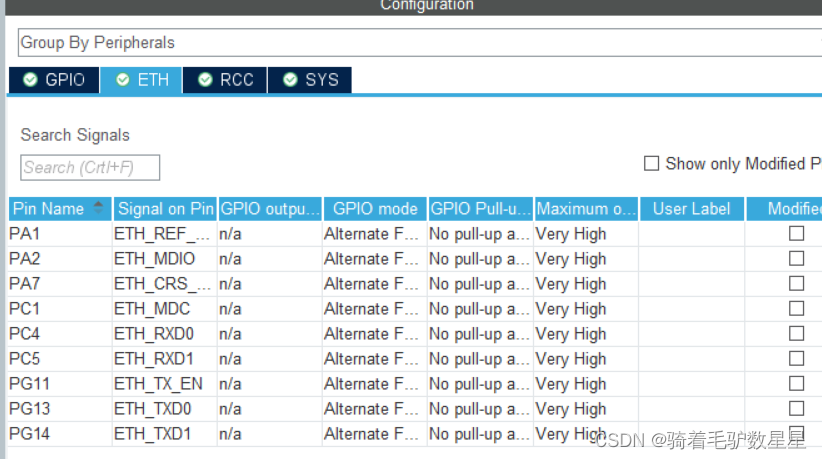The width and height of the screenshot is (822, 459).
Task: Sort by GPIO mode column header
Action: coord(375,209)
